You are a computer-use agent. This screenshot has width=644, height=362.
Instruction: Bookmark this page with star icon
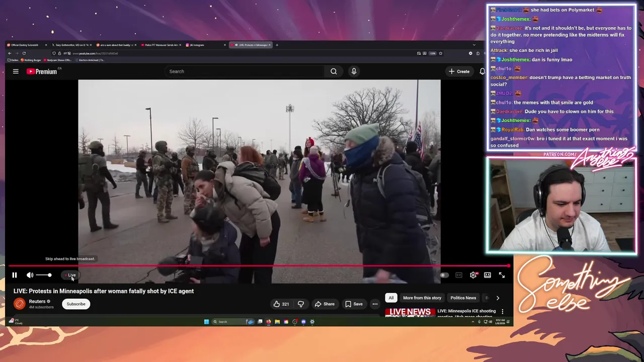pos(440,53)
